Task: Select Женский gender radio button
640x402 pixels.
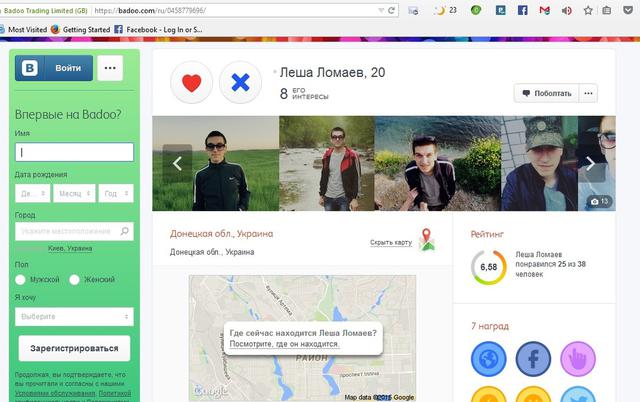Action: [x=74, y=280]
